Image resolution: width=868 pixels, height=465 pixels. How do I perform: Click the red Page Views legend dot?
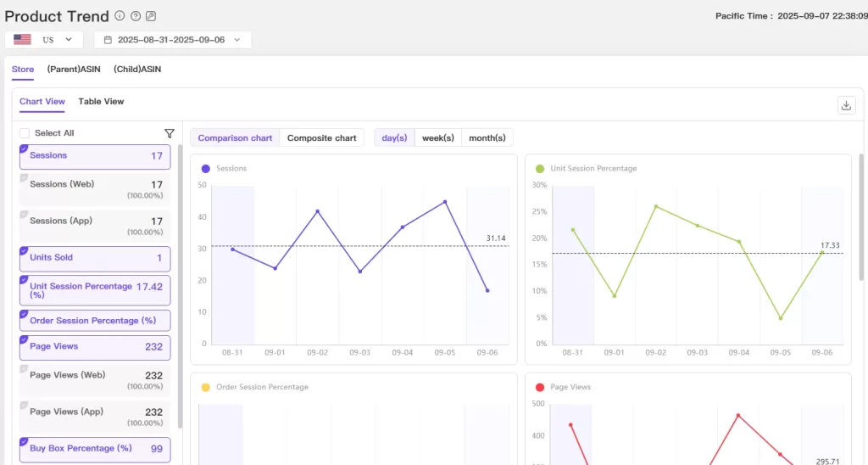coord(540,388)
